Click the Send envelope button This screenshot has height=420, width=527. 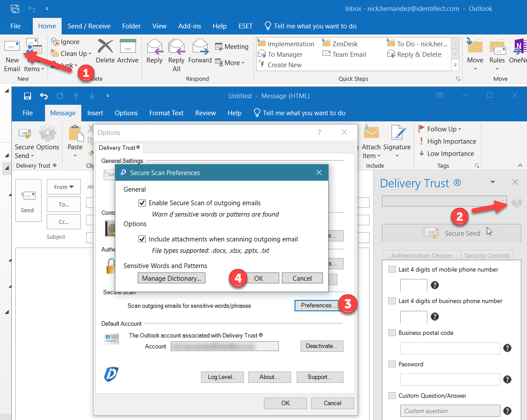(28, 200)
